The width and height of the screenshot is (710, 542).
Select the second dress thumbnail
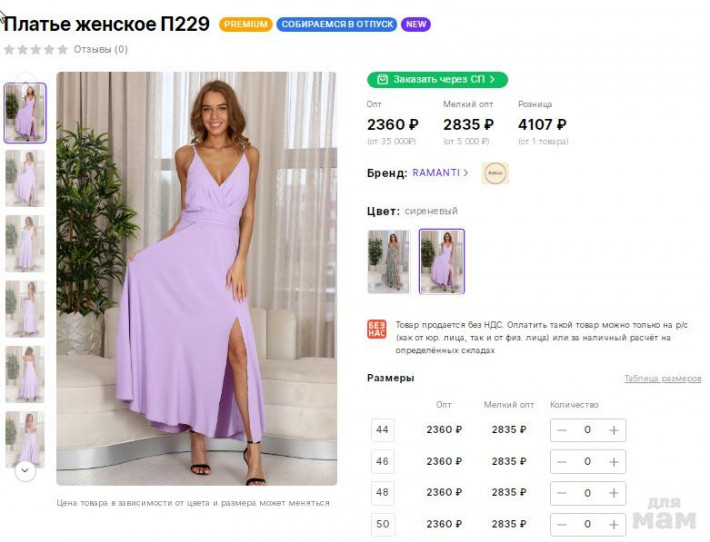tap(24, 178)
